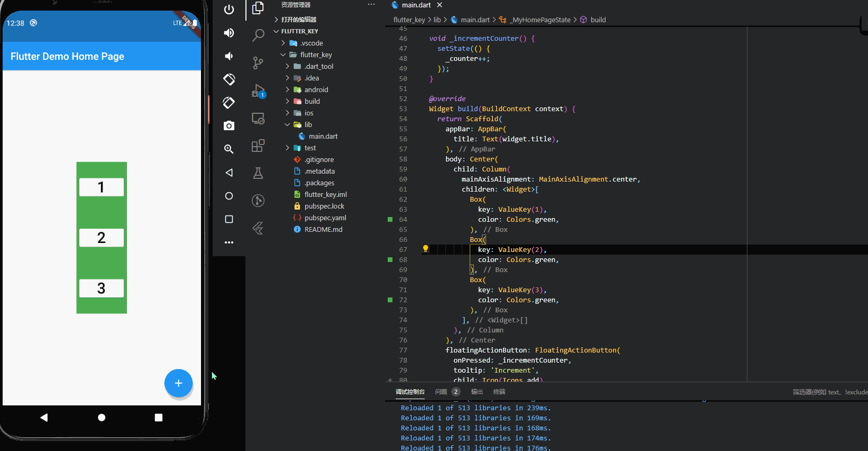Click the lightbulb quick-fix icon on line 67
868x451 pixels.
click(425, 249)
